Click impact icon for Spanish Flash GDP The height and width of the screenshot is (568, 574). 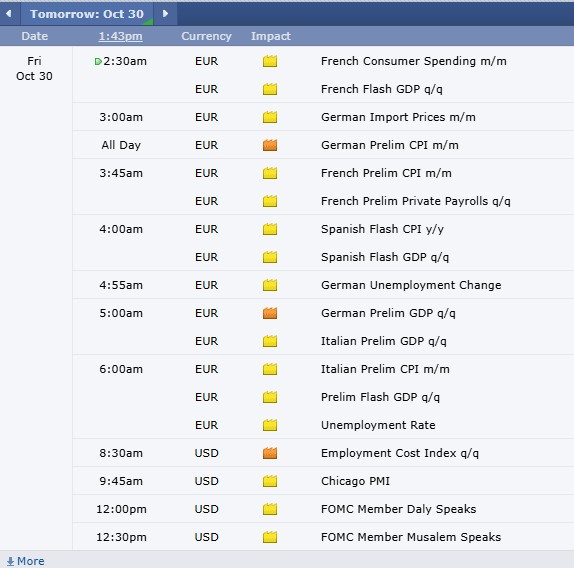tap(270, 257)
